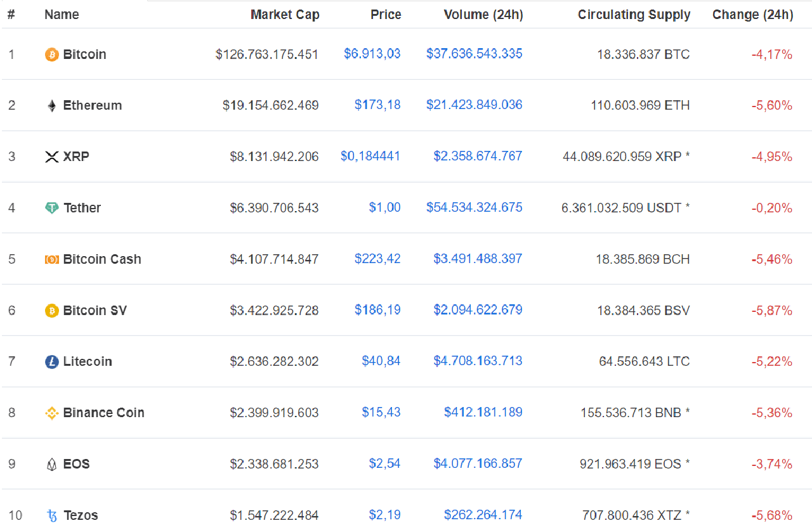
Task: Click Bitcoin SV change -5,87%
Action: (x=772, y=311)
